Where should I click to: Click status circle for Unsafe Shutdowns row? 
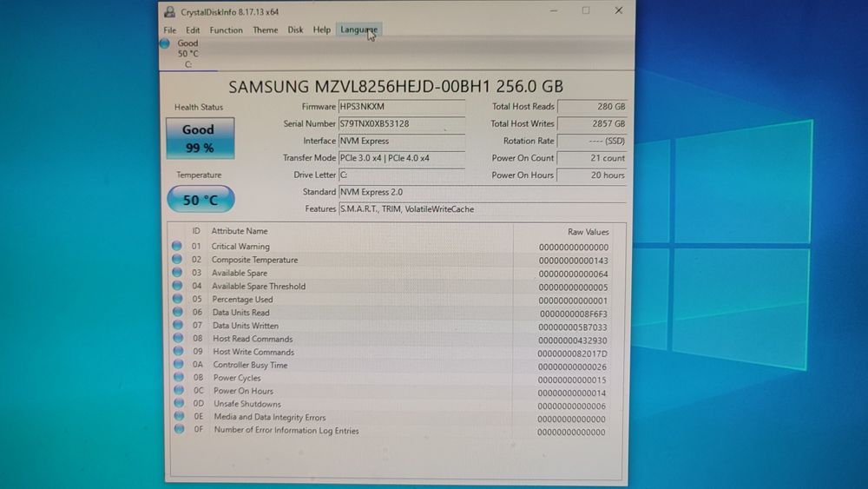[179, 403]
